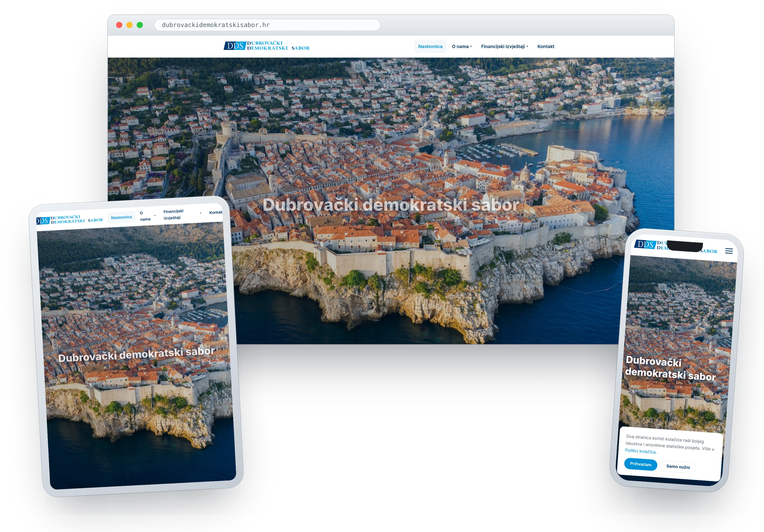Click the tablet hero heading Dubrovački demokratski sabor
The width and height of the screenshot is (764, 532).
pyautogui.click(x=136, y=354)
